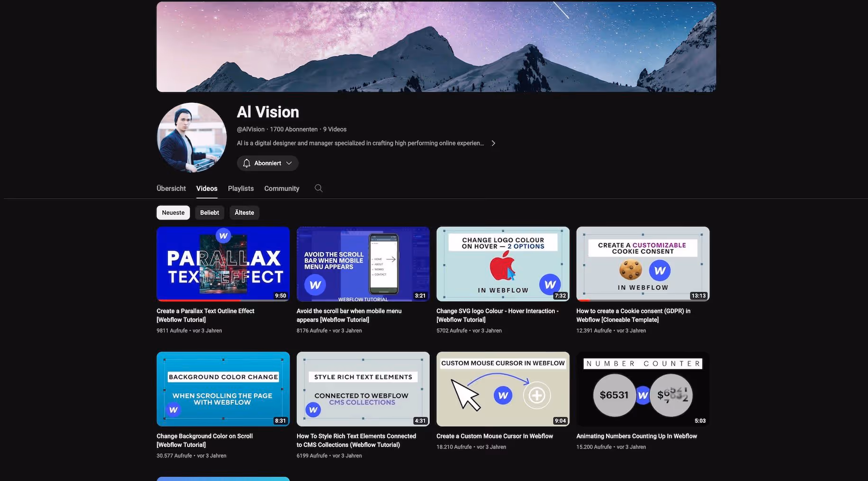Click the '9811 Aufrufe' view count
This screenshot has height=481, width=868.
point(172,331)
